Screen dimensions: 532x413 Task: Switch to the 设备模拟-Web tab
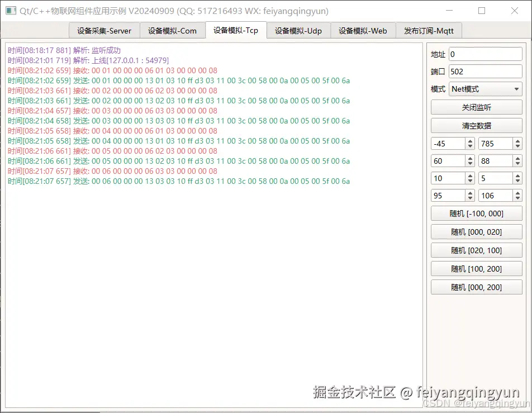coord(363,31)
